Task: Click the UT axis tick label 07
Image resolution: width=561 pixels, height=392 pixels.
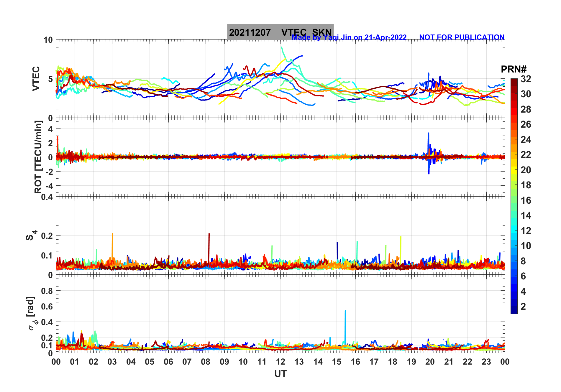Action: click(x=187, y=362)
